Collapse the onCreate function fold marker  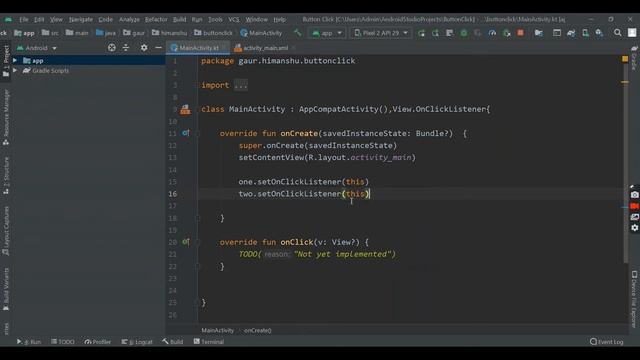pyautogui.click(x=197, y=133)
